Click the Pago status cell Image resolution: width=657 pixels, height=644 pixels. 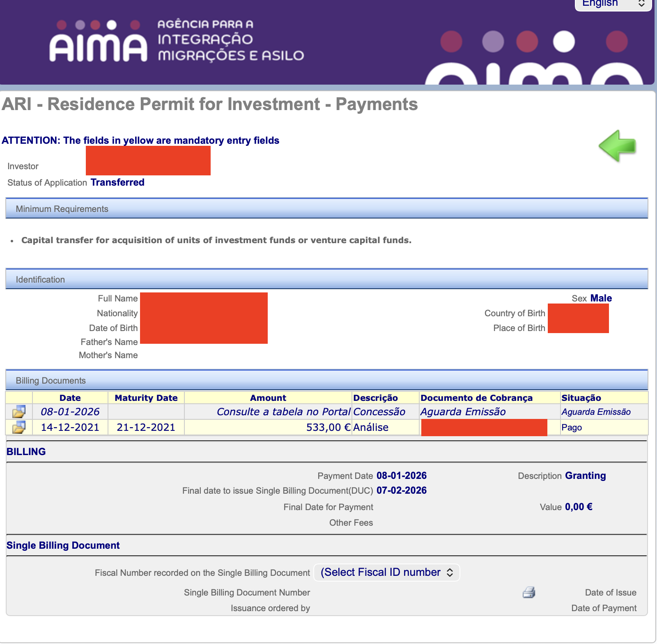point(572,427)
